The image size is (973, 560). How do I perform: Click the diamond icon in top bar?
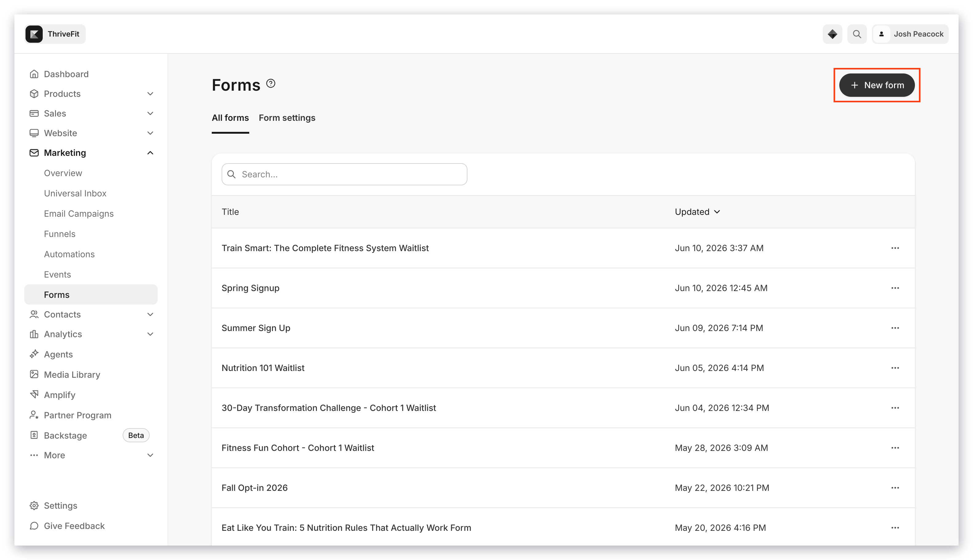(x=832, y=34)
